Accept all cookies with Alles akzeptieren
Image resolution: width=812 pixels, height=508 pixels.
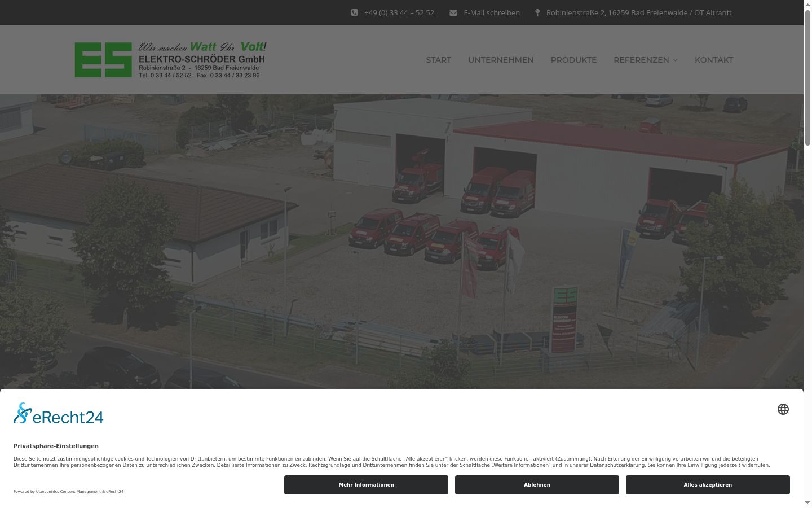click(x=708, y=485)
